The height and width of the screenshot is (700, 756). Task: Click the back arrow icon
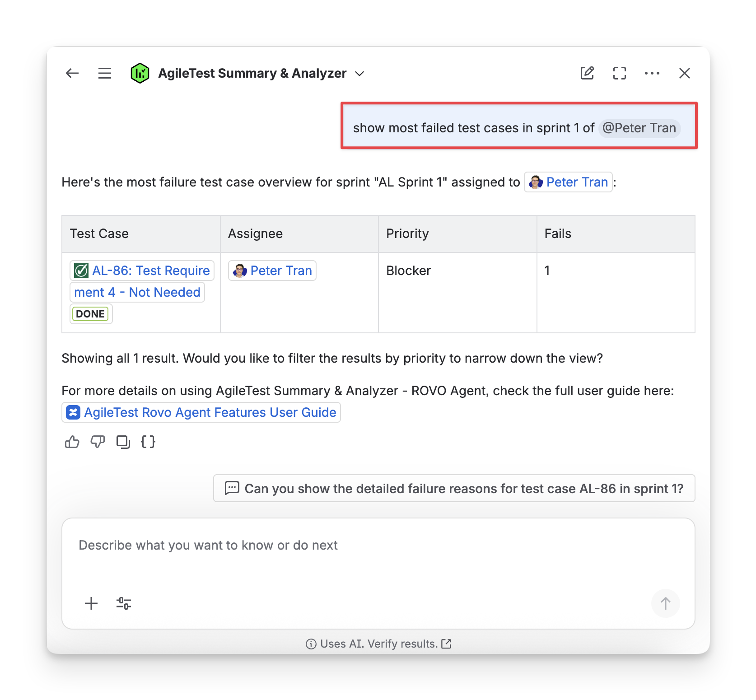click(x=72, y=73)
